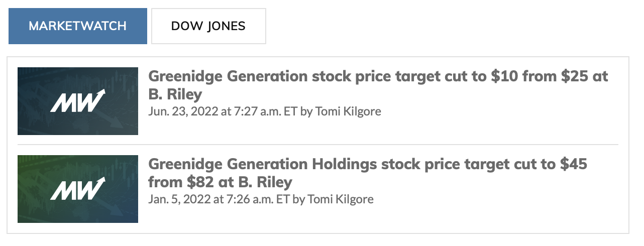Click the Jan. 5, 2022 date

coord(179,199)
